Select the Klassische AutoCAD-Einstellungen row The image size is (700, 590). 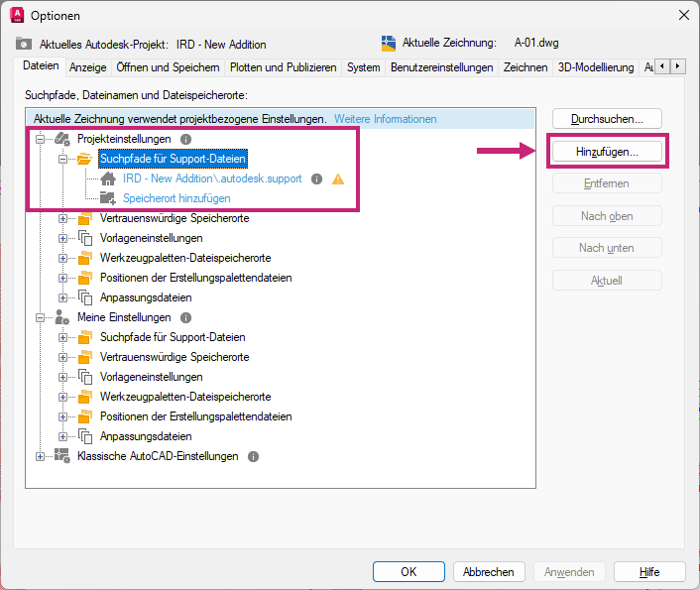[x=158, y=456]
